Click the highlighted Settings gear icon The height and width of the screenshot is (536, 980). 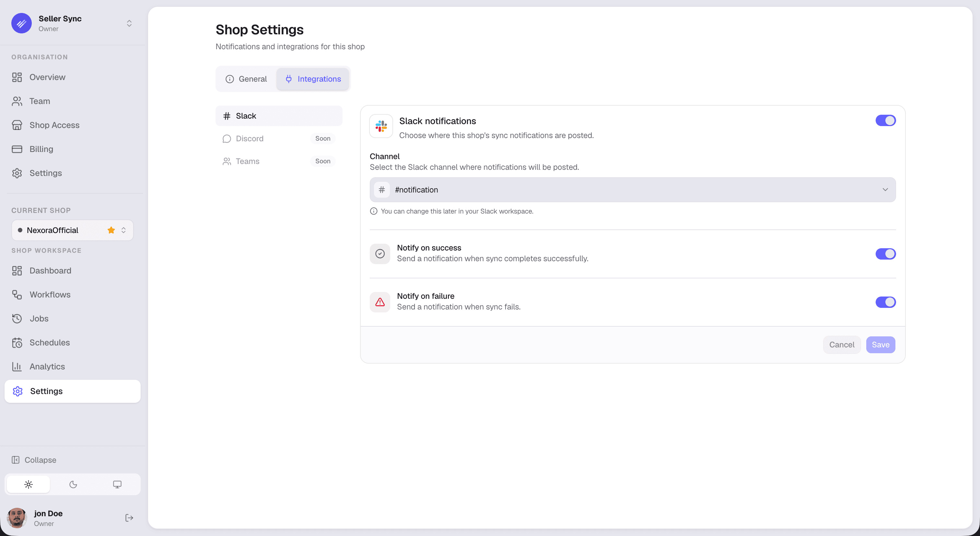tap(18, 391)
